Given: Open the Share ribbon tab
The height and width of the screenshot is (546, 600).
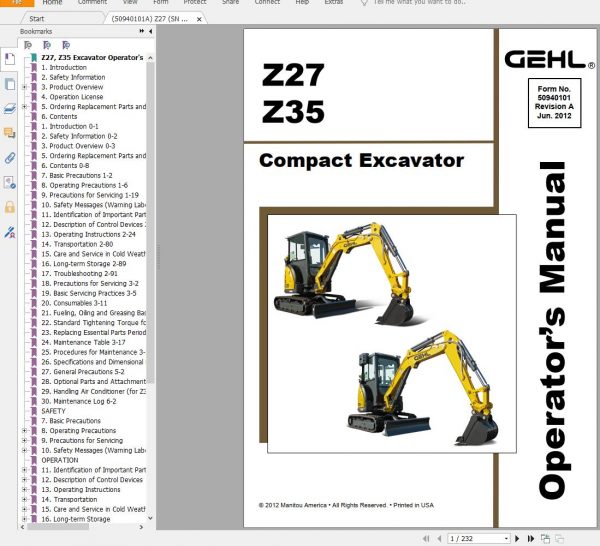Looking at the screenshot, I should pos(230,2).
